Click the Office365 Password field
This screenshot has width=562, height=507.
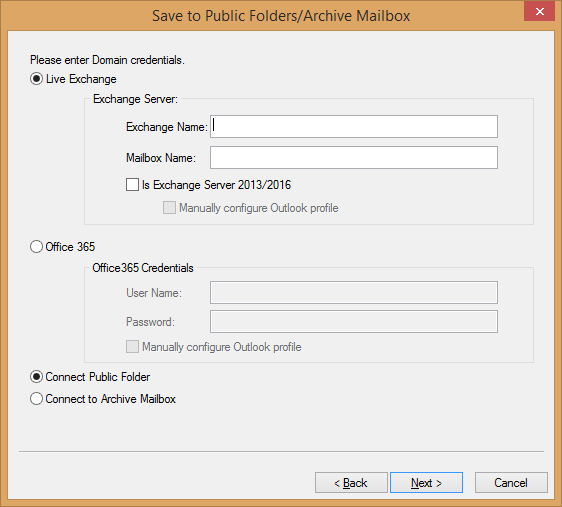click(x=354, y=321)
